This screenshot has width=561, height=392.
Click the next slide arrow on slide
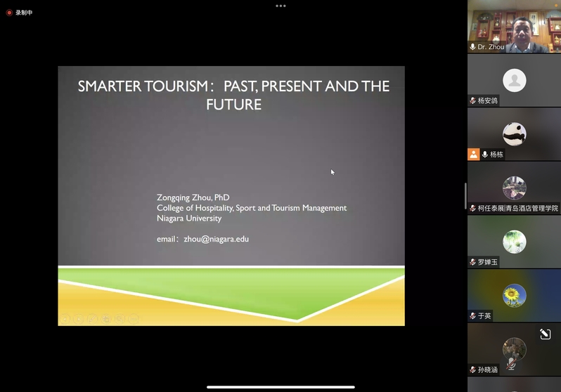click(78, 319)
